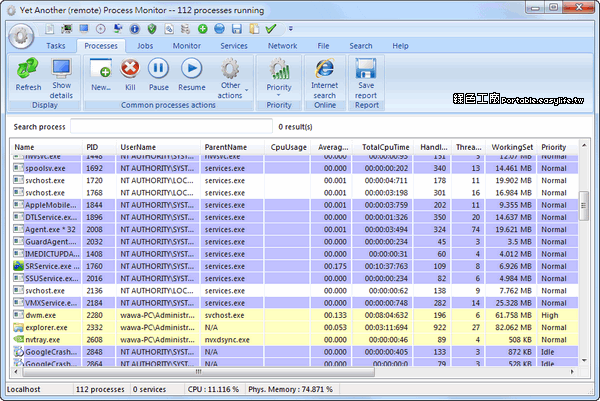The image size is (600, 401).
Task: Click the green shield icon
Action: [x=152, y=29]
